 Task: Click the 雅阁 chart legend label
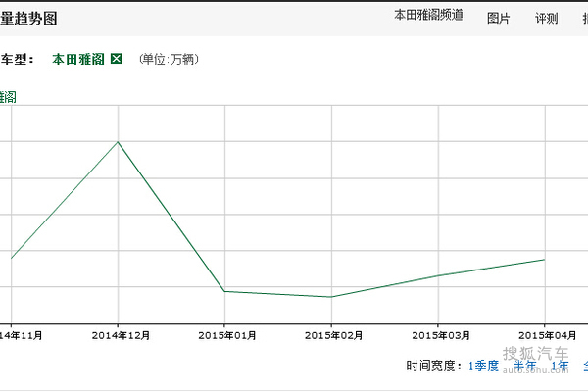coord(8,96)
